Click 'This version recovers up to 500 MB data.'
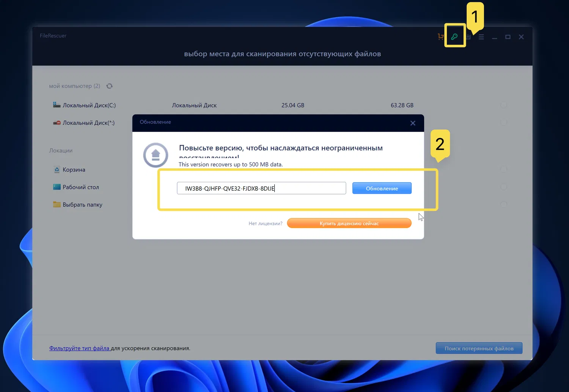This screenshot has height=392, width=569. 231,164
